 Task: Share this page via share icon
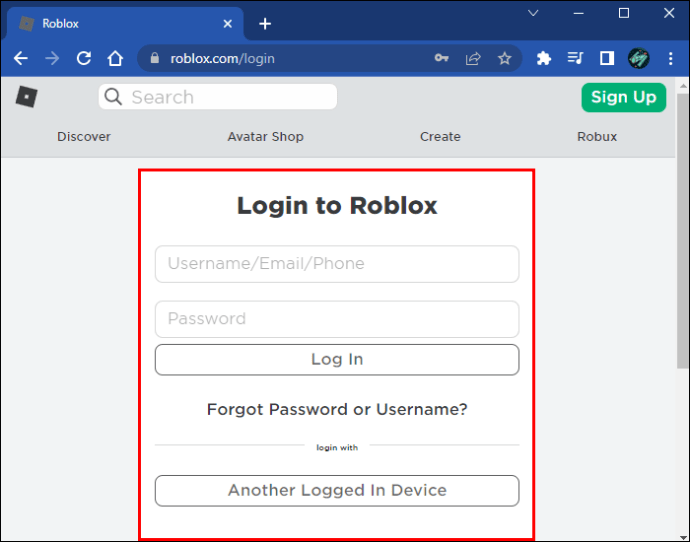click(473, 58)
